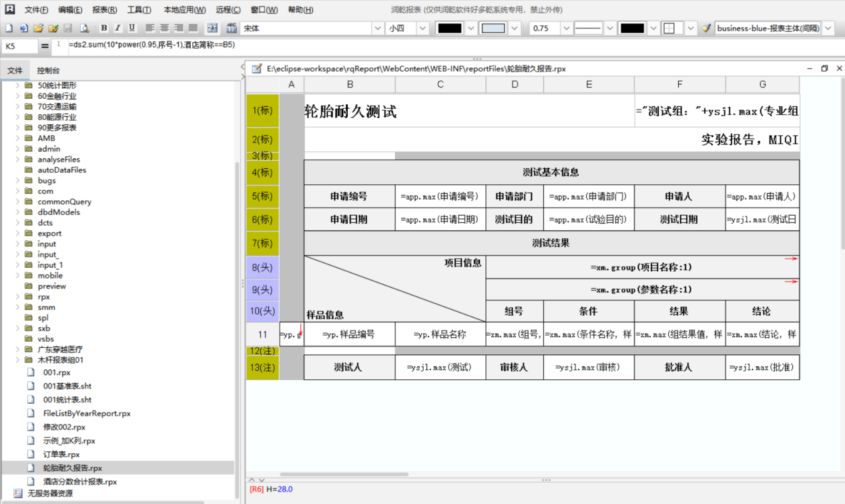
Task: Open the line style dropdown
Action: (609, 28)
